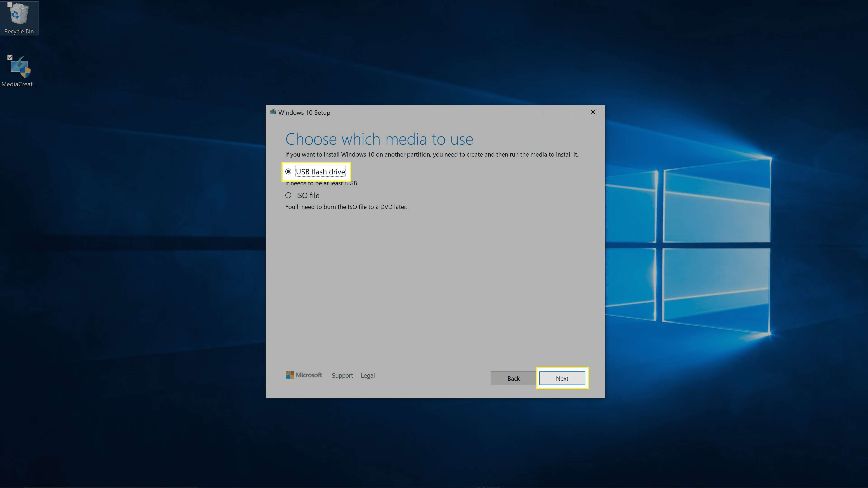Close the Windows 10 Setup window
The image size is (868, 488).
(593, 112)
